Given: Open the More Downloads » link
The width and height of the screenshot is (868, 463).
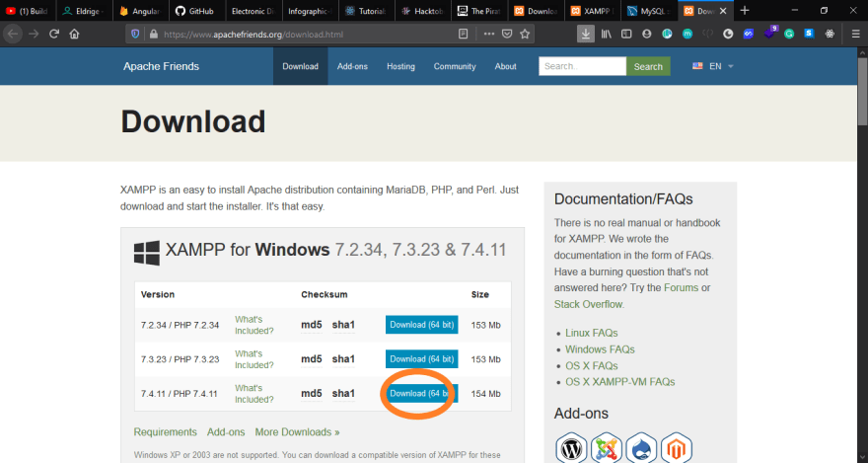Looking at the screenshot, I should (297, 432).
